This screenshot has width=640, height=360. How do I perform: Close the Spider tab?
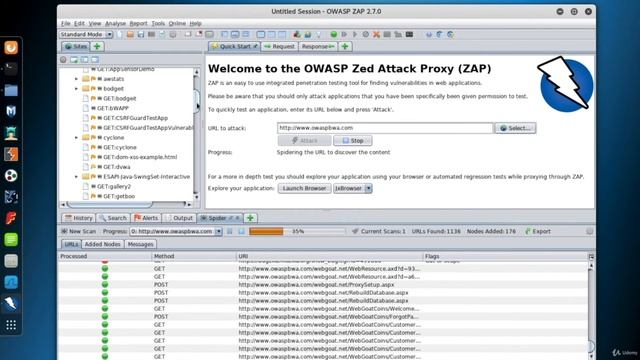coord(237,218)
